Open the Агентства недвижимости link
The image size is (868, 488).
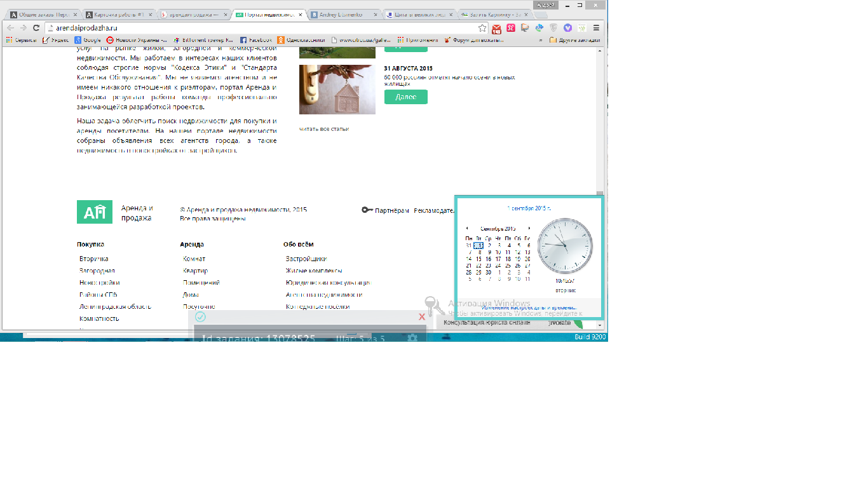[324, 295]
